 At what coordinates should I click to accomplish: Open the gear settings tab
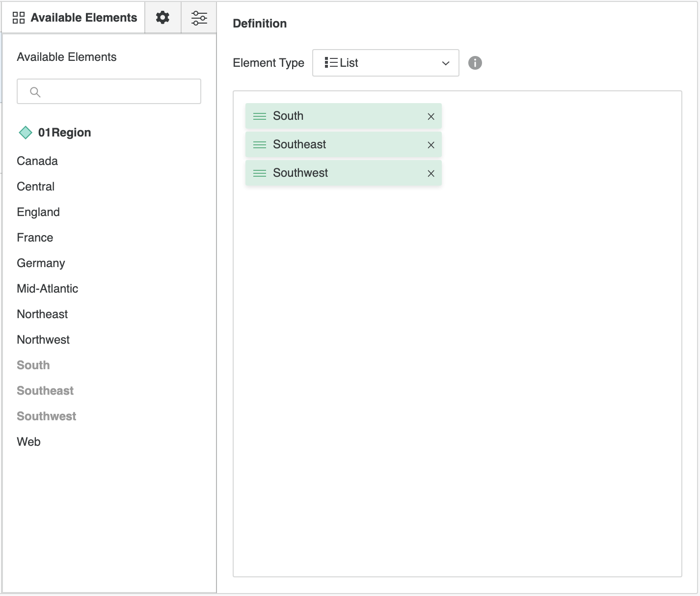pos(162,18)
